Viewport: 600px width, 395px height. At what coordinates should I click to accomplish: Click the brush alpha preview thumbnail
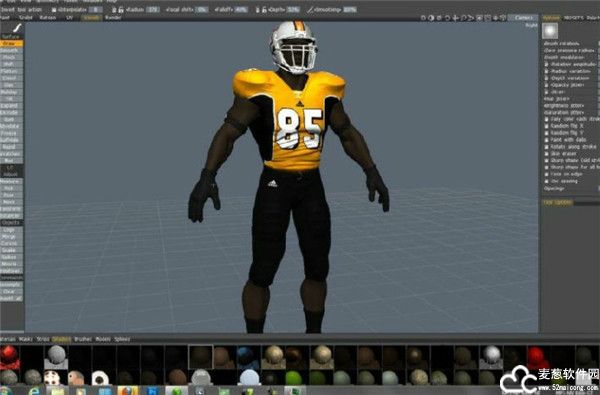(x=550, y=31)
